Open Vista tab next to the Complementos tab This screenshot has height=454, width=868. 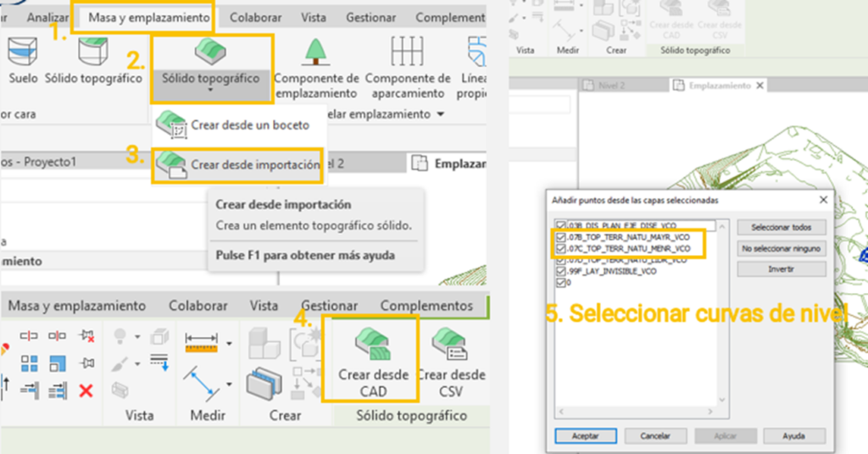[264, 306]
